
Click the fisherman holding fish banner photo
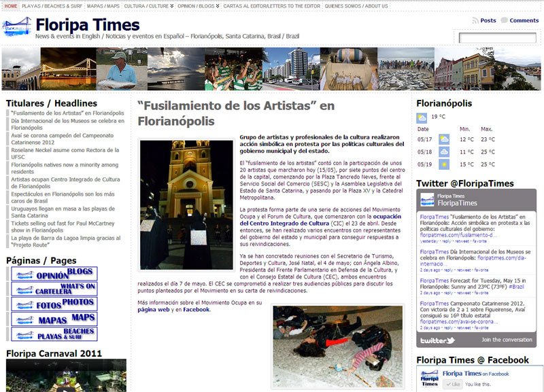coord(122,69)
